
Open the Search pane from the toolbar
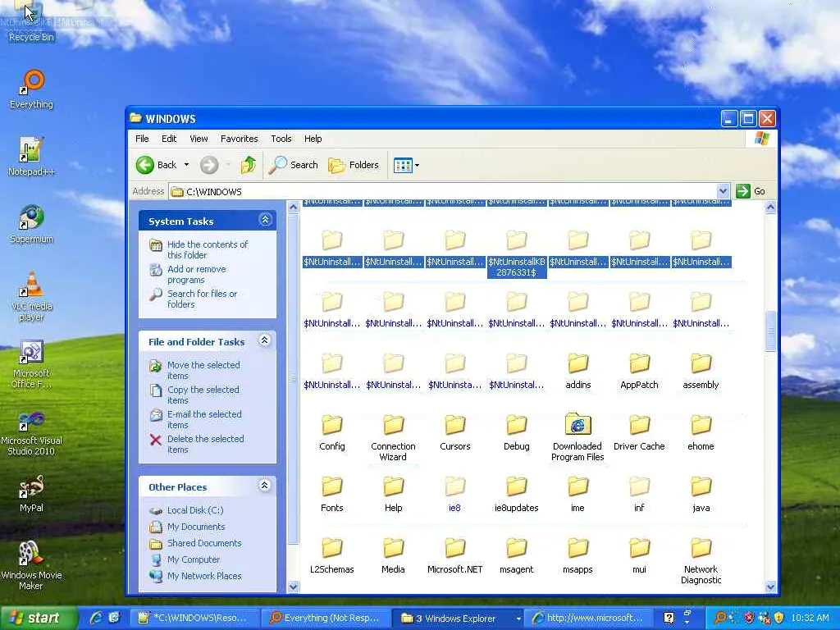click(293, 165)
